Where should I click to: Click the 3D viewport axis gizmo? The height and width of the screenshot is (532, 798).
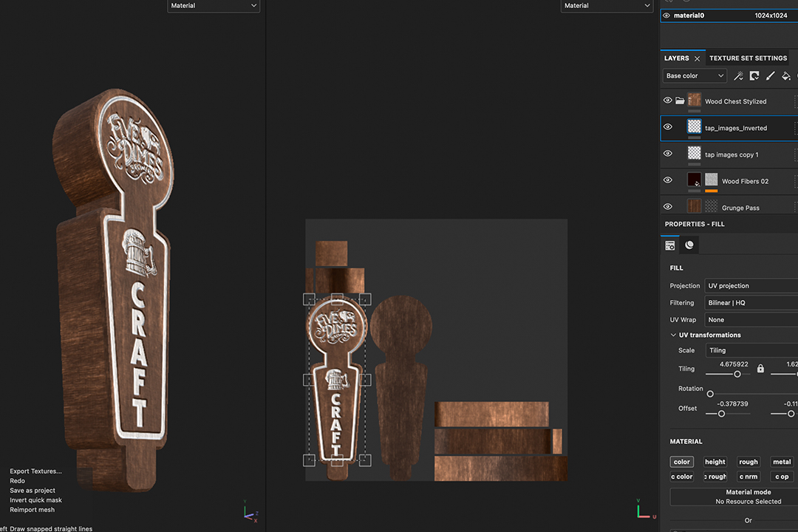pos(250,511)
